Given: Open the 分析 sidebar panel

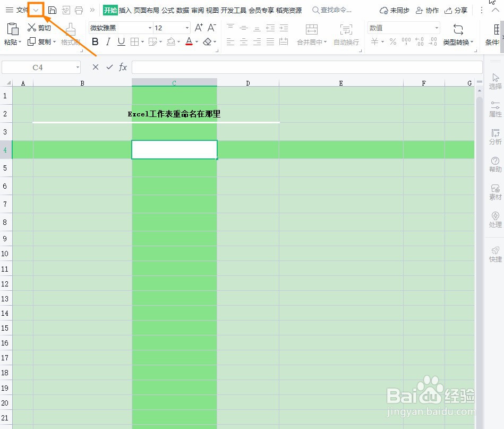Looking at the screenshot, I should (x=495, y=137).
